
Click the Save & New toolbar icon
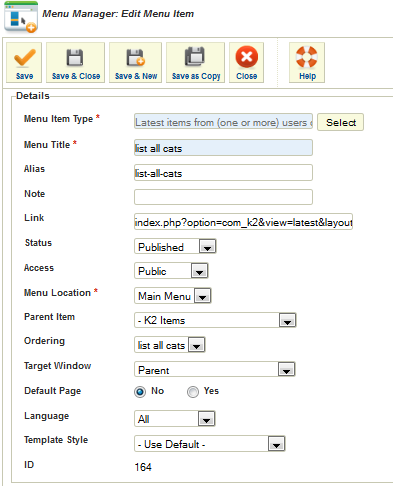coord(135,57)
